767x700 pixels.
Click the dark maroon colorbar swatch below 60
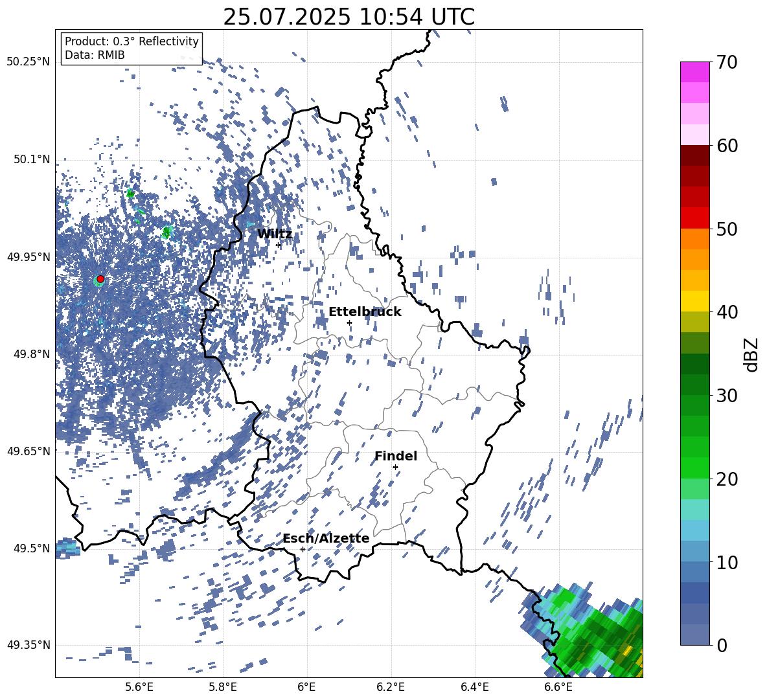click(x=694, y=155)
